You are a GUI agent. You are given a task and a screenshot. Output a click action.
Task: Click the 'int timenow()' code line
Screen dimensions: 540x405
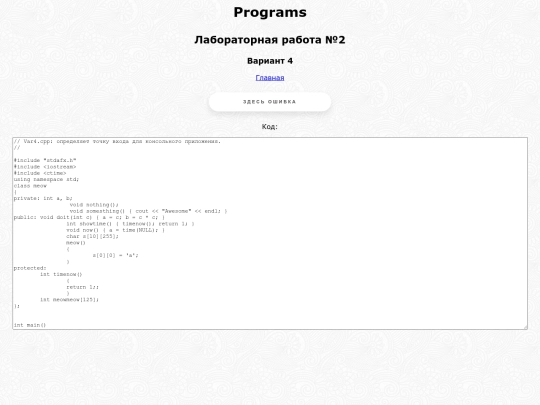tap(61, 274)
